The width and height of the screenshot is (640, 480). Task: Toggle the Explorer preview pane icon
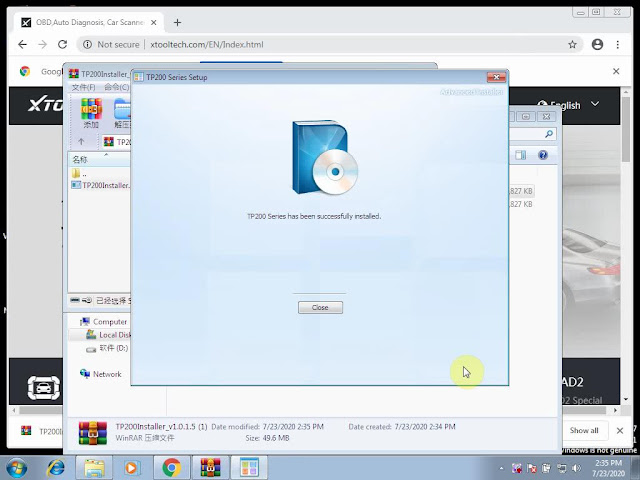pyautogui.click(x=520, y=155)
